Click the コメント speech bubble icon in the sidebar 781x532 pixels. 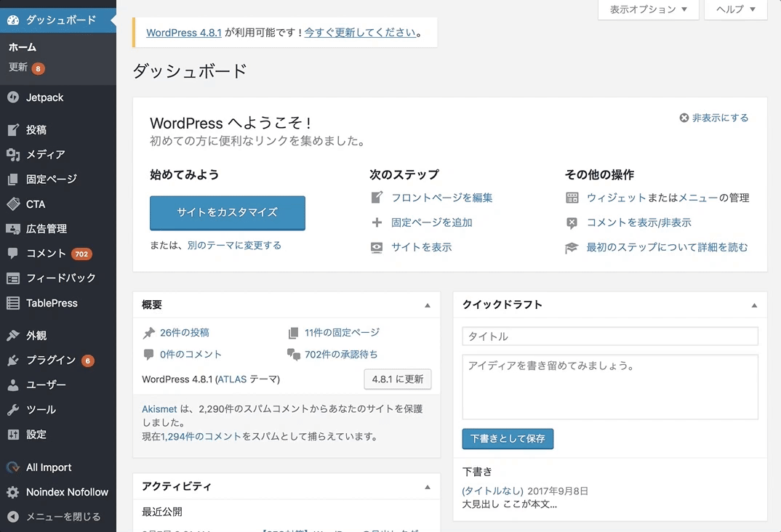pyautogui.click(x=13, y=254)
